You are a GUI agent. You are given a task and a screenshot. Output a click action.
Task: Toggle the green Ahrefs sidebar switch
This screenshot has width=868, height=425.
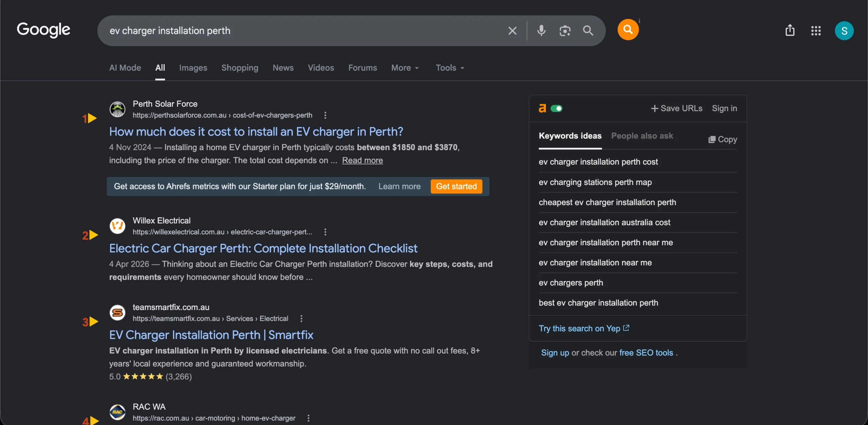556,109
